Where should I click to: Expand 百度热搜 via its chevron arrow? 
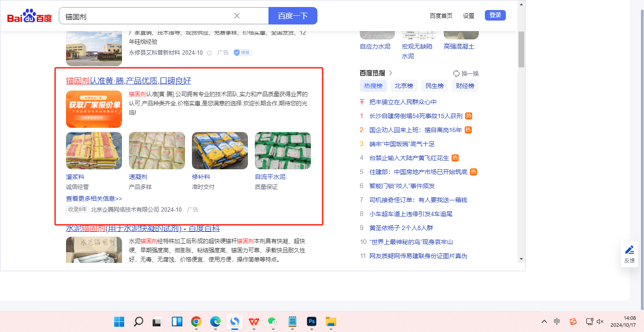coord(391,73)
